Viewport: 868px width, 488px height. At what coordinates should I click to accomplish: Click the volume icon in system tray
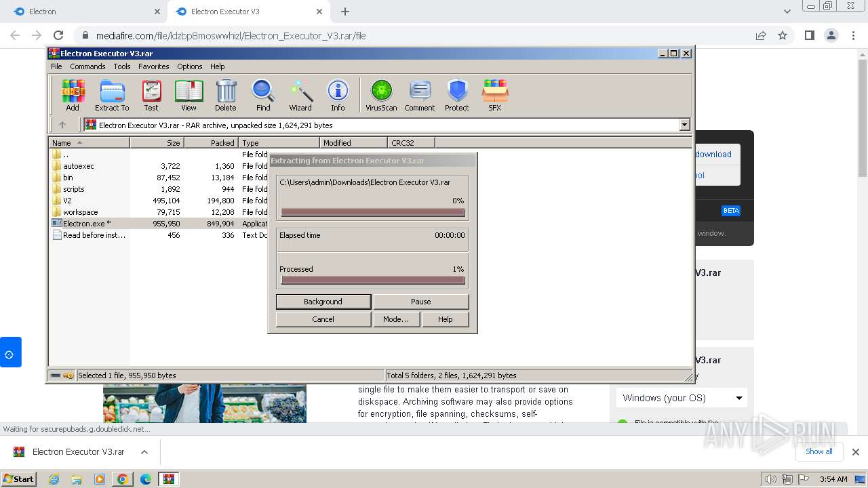click(x=770, y=479)
